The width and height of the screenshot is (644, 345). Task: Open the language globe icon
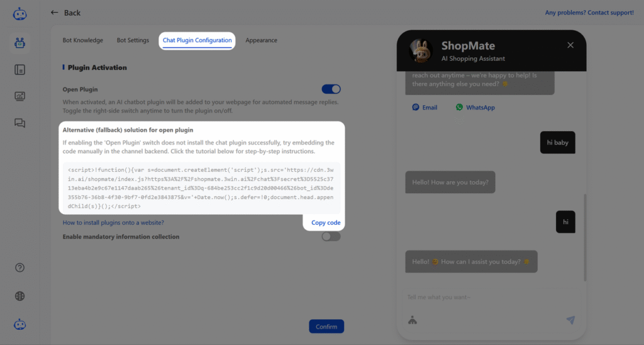click(x=19, y=296)
